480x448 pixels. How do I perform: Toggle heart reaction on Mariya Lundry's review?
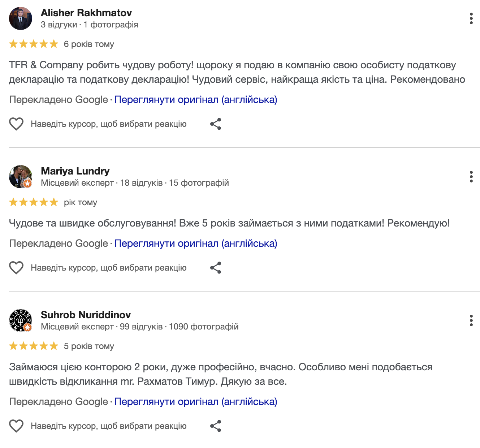pyautogui.click(x=16, y=268)
